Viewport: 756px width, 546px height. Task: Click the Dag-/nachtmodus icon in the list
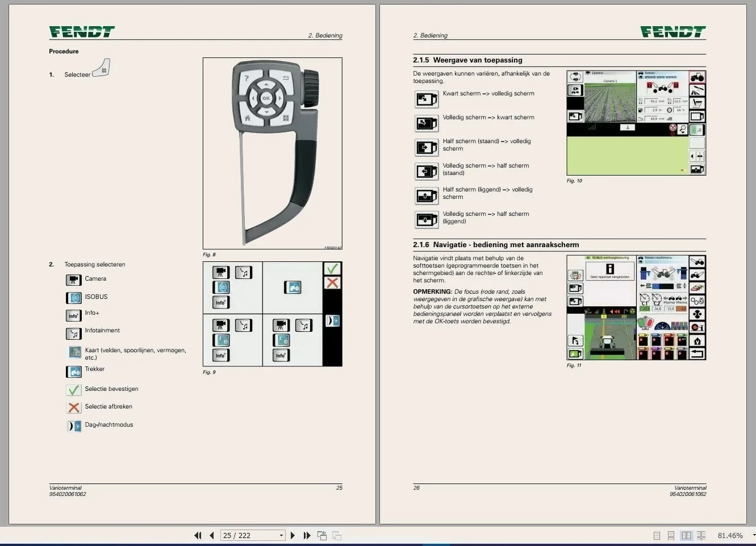(x=74, y=426)
